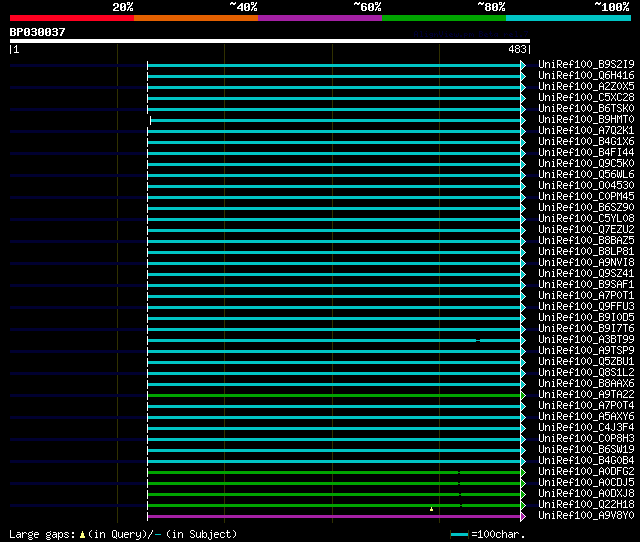The height and width of the screenshot is (542, 640).
Task: Open hit UniRef100_Q6H416
Action: tap(586, 76)
